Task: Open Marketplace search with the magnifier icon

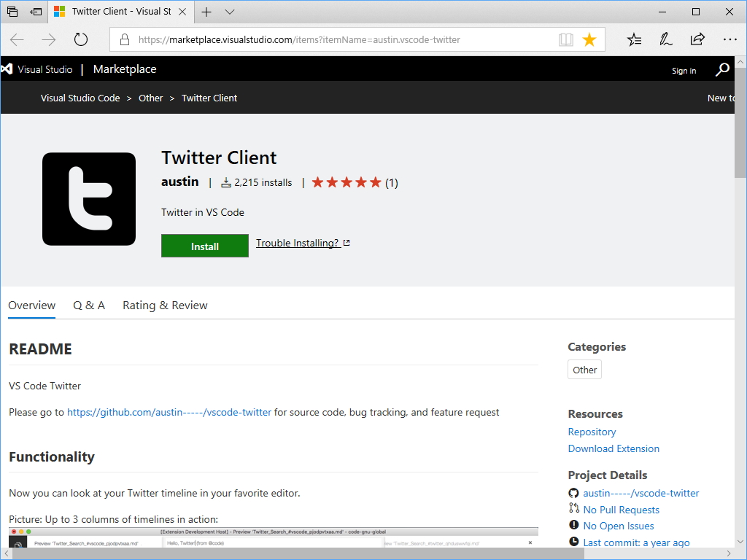Action: click(721, 69)
